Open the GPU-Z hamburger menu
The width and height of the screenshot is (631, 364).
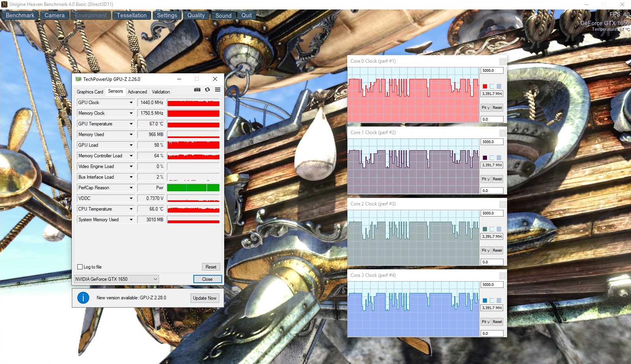(217, 90)
